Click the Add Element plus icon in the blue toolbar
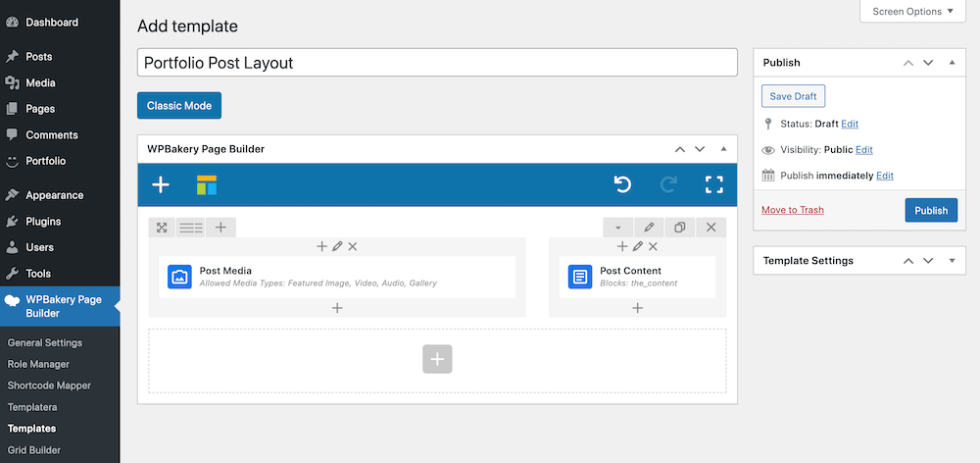 [161, 184]
